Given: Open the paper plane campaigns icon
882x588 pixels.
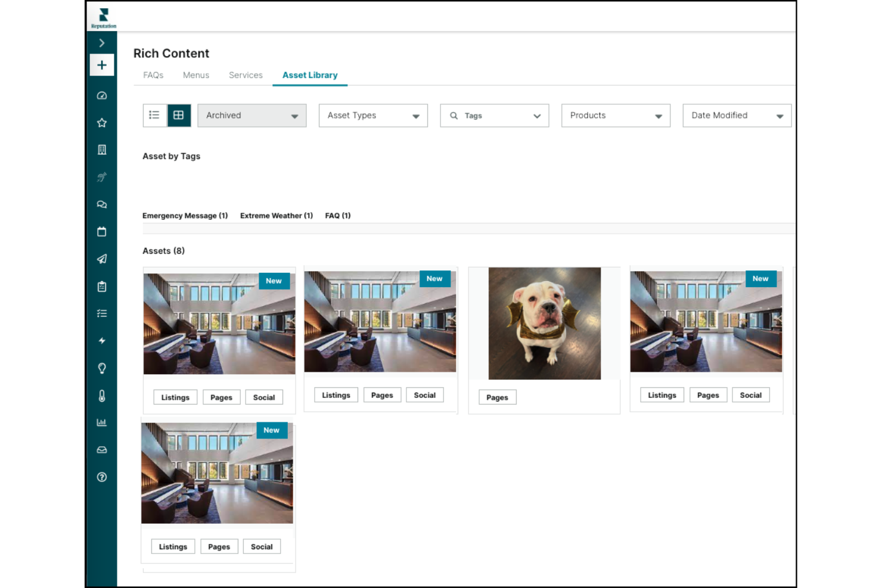Looking at the screenshot, I should pyautogui.click(x=101, y=259).
